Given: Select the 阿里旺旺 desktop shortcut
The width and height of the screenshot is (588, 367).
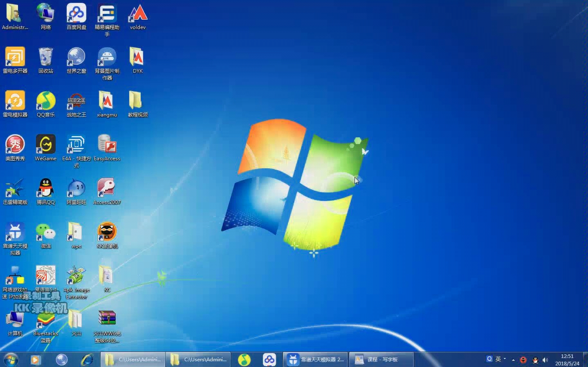Looking at the screenshot, I should (x=76, y=192).
